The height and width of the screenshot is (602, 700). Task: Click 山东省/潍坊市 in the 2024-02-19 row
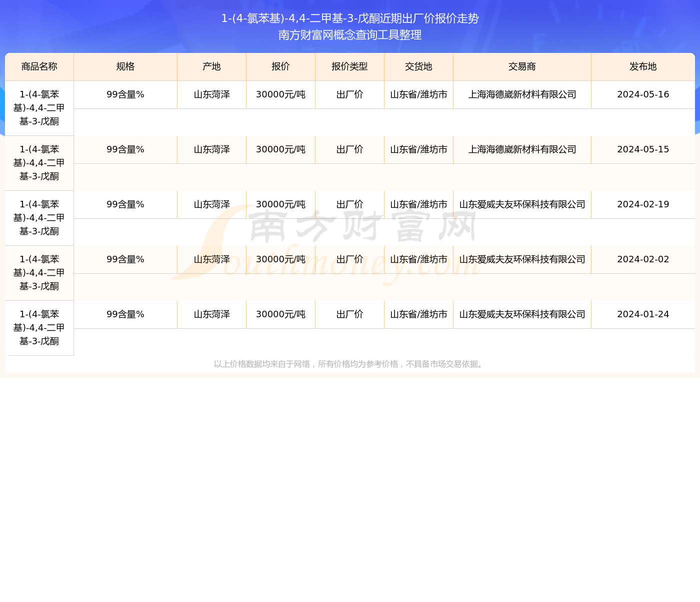click(x=418, y=204)
